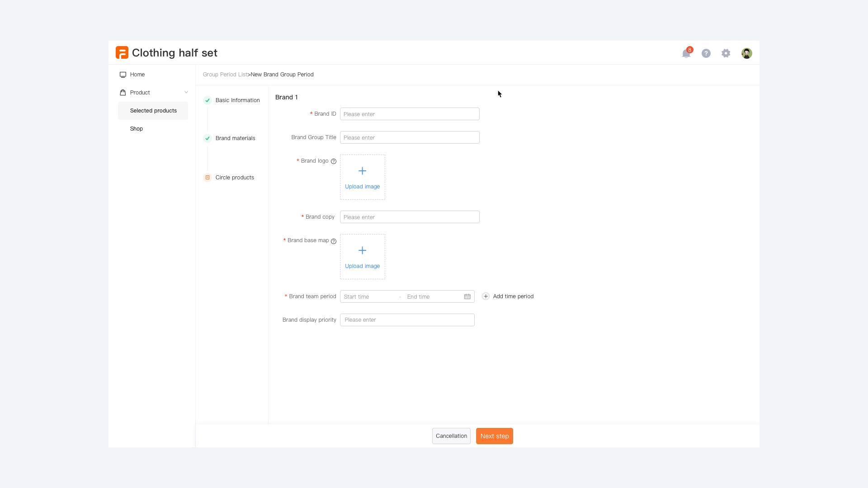The image size is (868, 488).
Task: Open the user avatar menu
Action: click(x=747, y=53)
